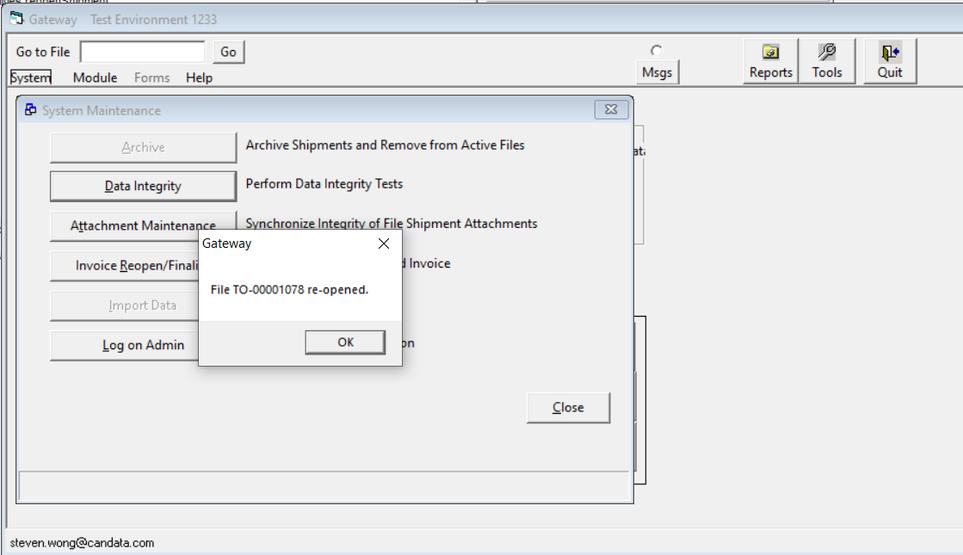This screenshot has width=963, height=555.
Task: Click the 'File TO-00001078 re-opened.' message text
Action: pos(289,290)
